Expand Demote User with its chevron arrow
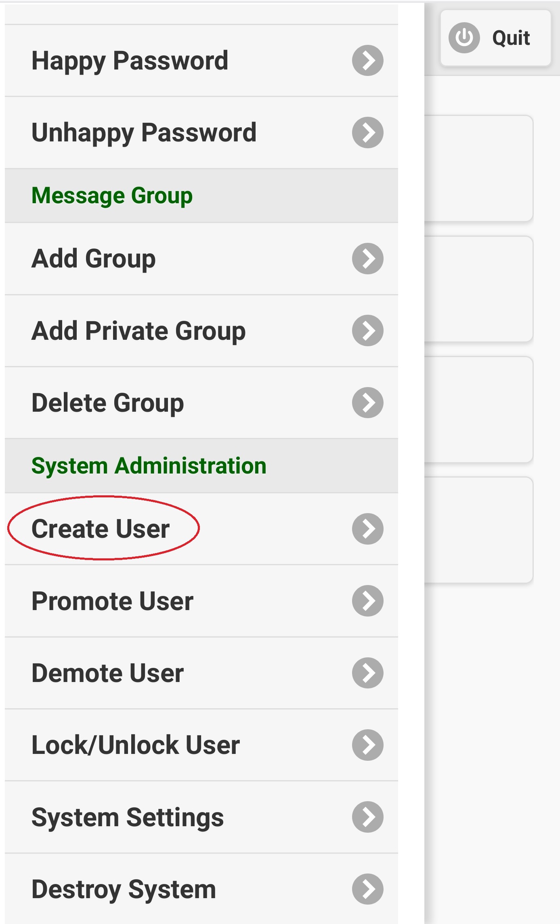560x924 pixels. [367, 673]
